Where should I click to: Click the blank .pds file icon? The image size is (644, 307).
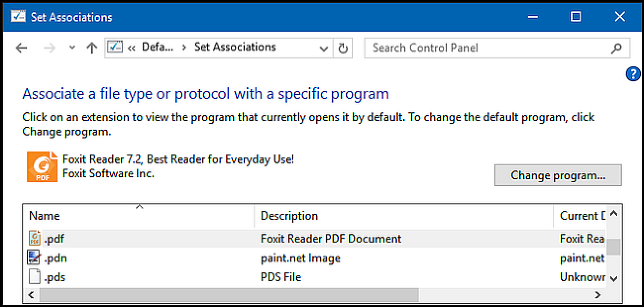click(x=34, y=277)
